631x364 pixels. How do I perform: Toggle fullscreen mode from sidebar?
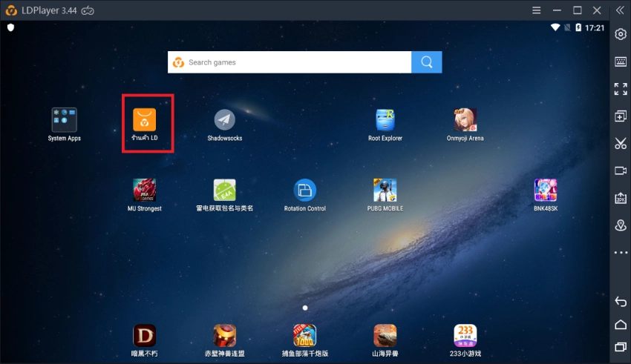[x=621, y=89]
